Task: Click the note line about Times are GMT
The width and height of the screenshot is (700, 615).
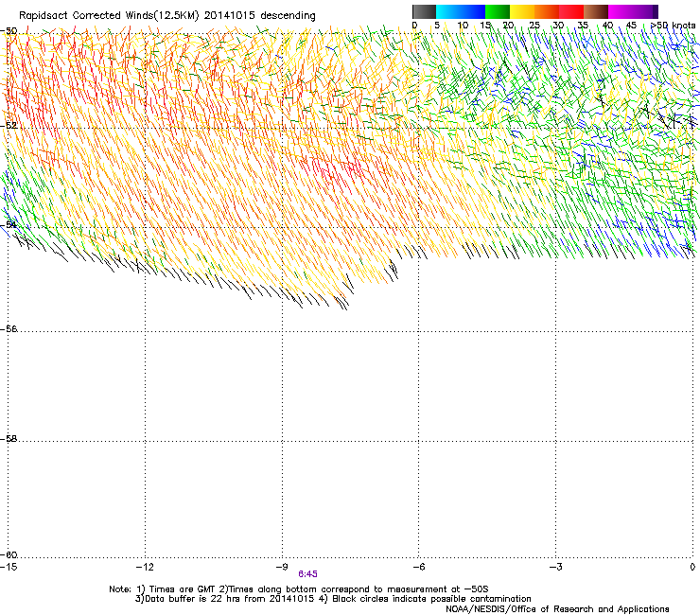Action: point(299,589)
